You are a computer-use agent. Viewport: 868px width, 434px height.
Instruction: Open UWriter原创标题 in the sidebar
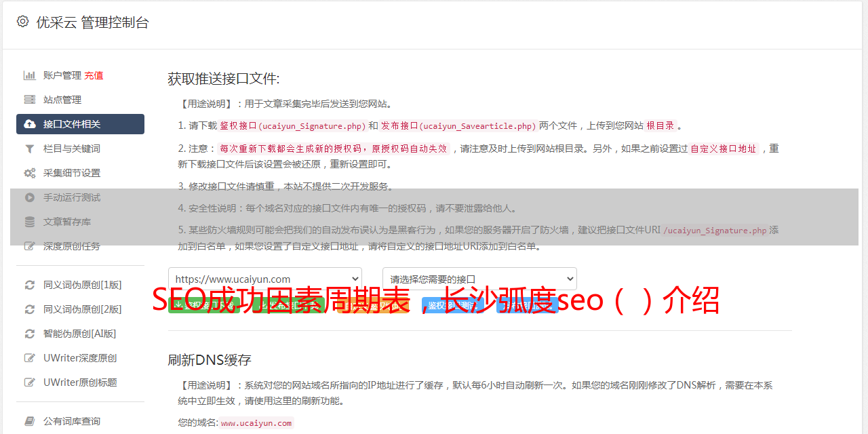coord(80,382)
